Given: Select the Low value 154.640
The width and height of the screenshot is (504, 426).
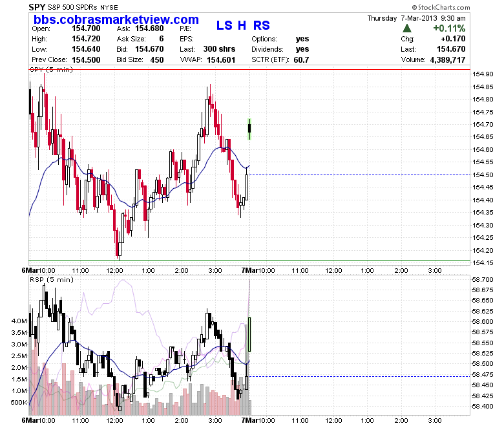Looking at the screenshot, I should coord(86,49).
